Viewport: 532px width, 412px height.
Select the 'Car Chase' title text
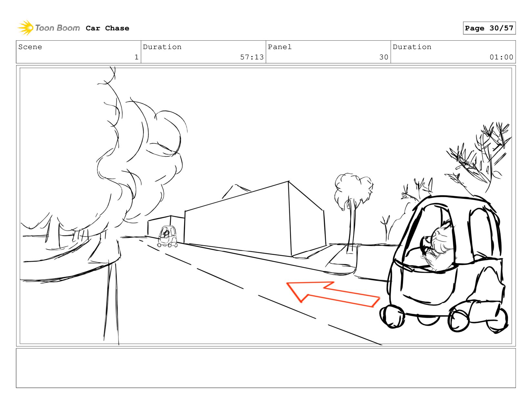(107, 28)
